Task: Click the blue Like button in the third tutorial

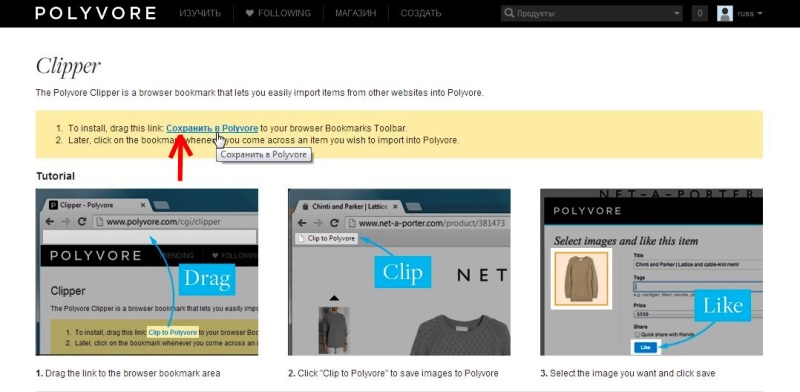Action: 645,347
